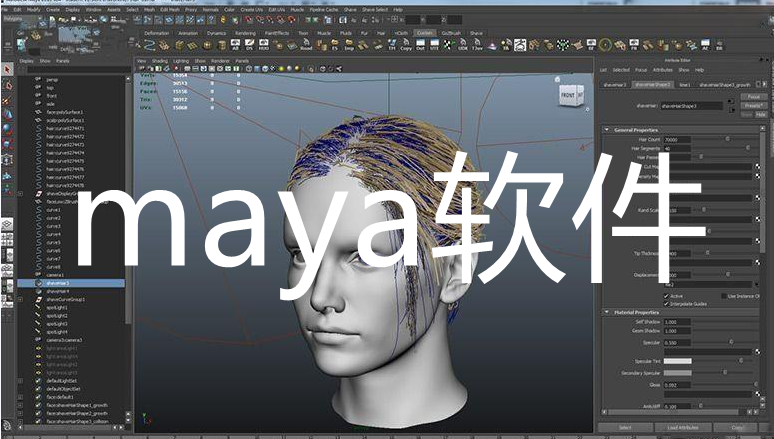Click the Gloss value field
This screenshot has height=439, width=774.
[x=677, y=385]
